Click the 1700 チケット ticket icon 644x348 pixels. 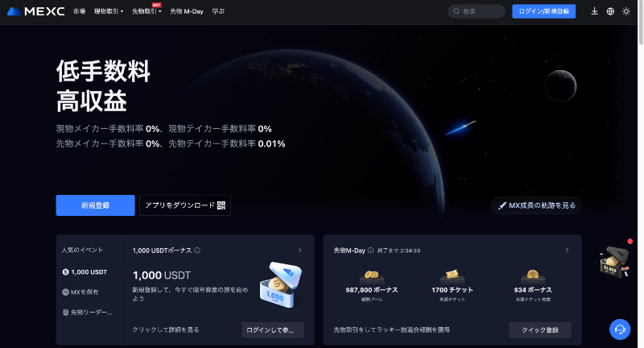(452, 276)
